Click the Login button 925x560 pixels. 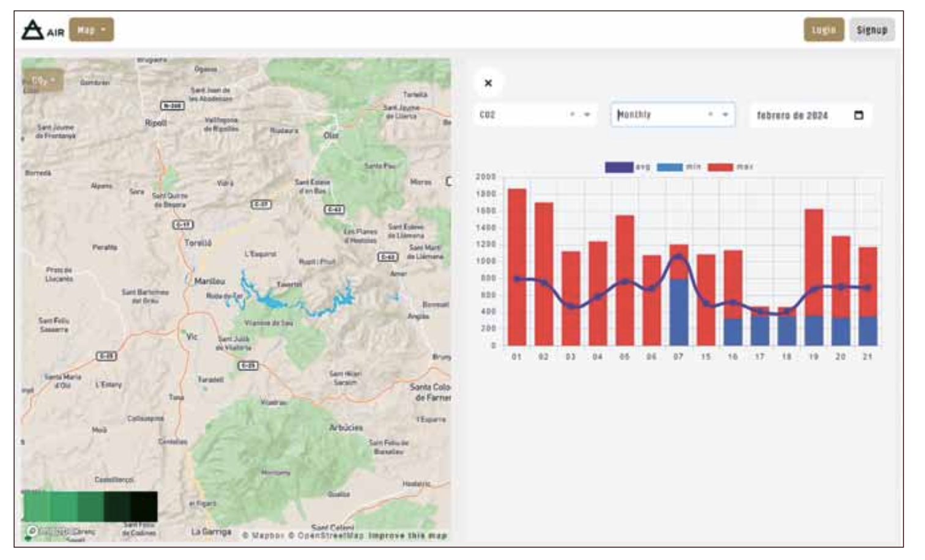[823, 30]
